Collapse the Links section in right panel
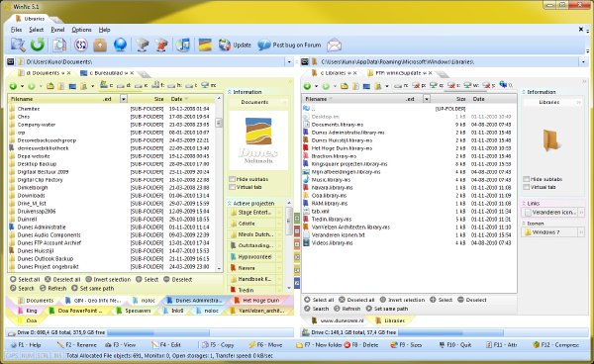The height and width of the screenshot is (364, 594). [524, 203]
